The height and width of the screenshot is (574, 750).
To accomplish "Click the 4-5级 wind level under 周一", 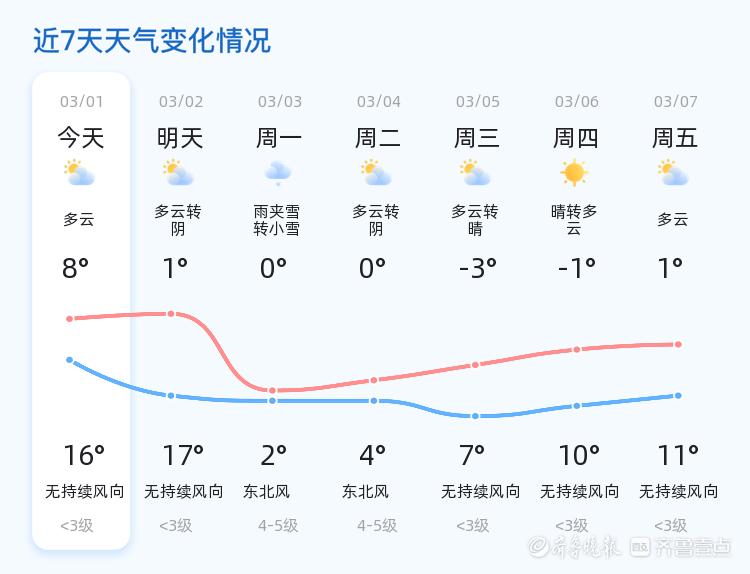I will pyautogui.click(x=278, y=526).
